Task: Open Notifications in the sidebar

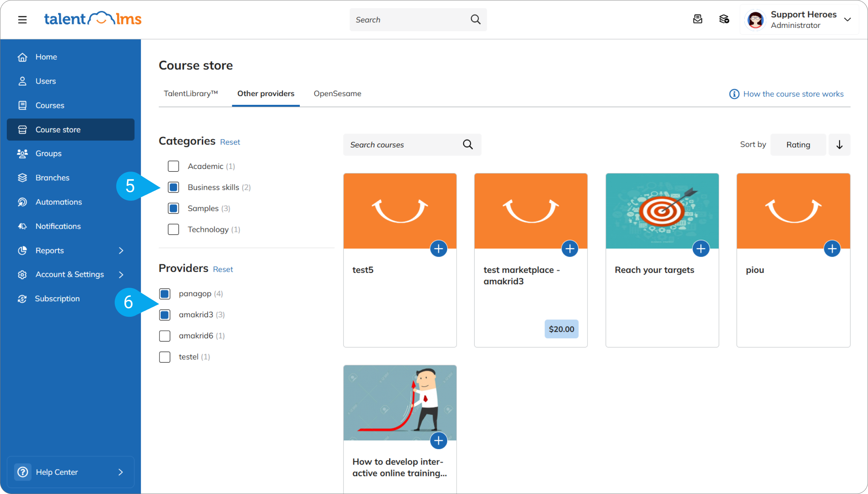Action: pos(71,226)
